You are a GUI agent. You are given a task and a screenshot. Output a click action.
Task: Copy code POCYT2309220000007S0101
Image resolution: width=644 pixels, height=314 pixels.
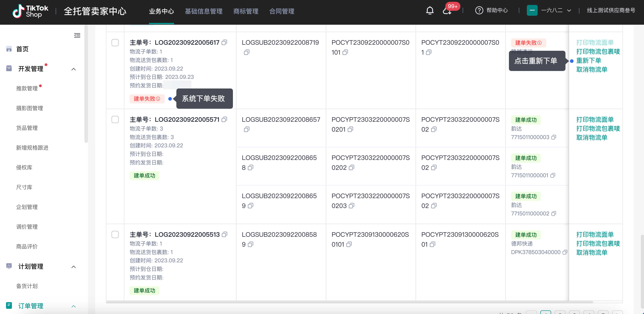point(345,52)
